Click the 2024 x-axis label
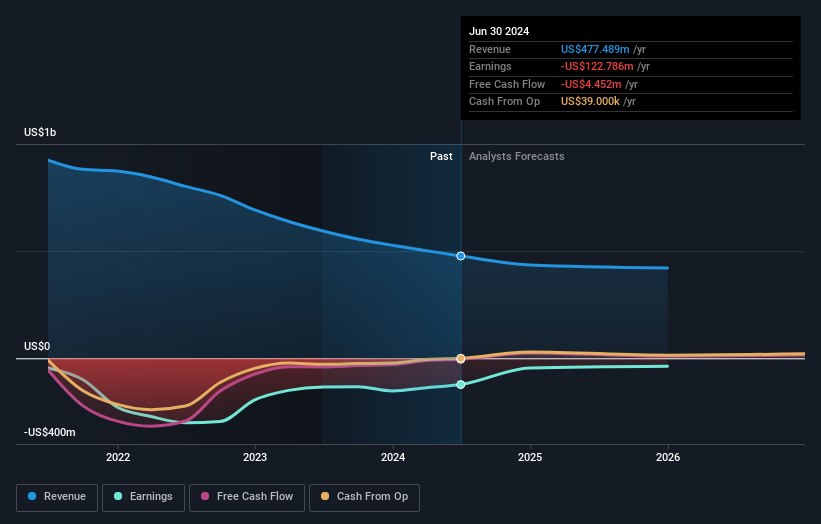 [393, 457]
